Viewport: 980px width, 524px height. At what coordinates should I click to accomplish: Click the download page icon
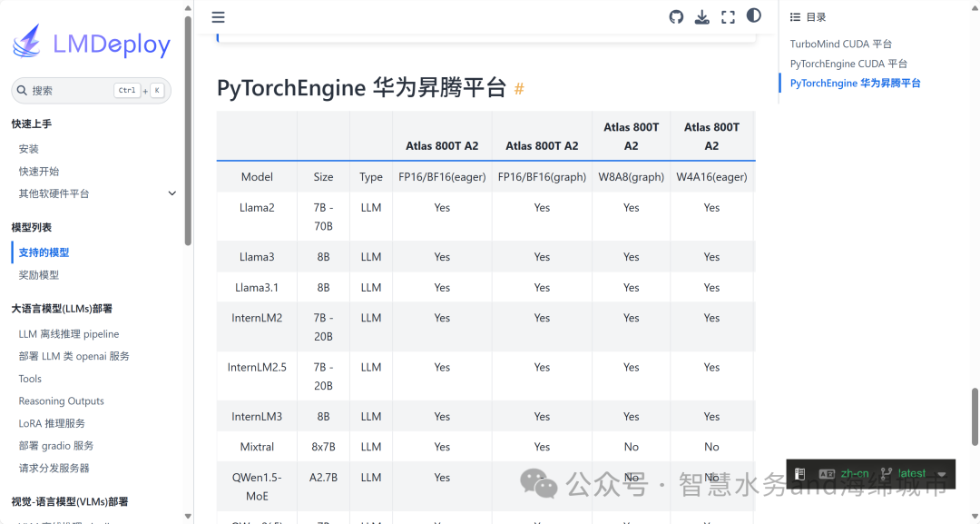[x=701, y=17]
